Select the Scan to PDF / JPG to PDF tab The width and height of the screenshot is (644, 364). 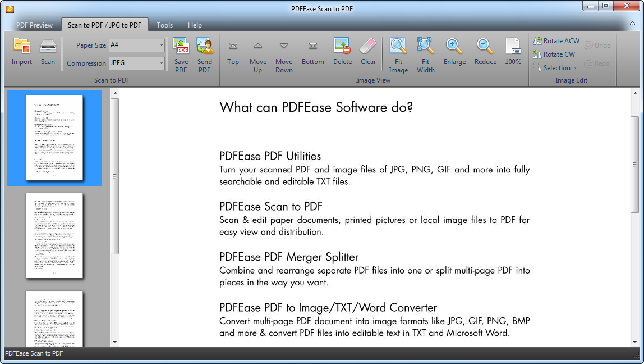[x=104, y=25]
